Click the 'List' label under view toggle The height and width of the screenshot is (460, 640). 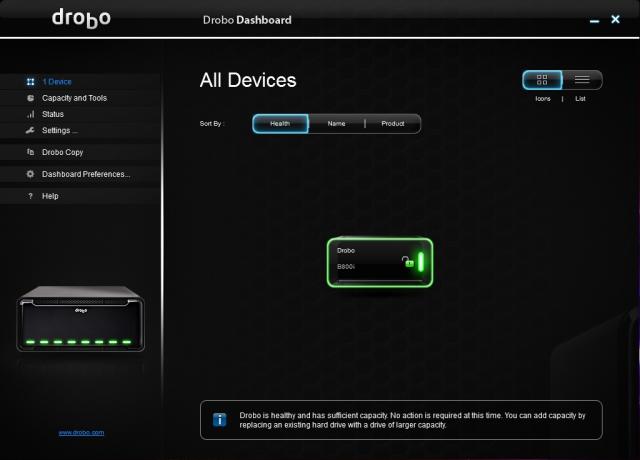coord(580,99)
